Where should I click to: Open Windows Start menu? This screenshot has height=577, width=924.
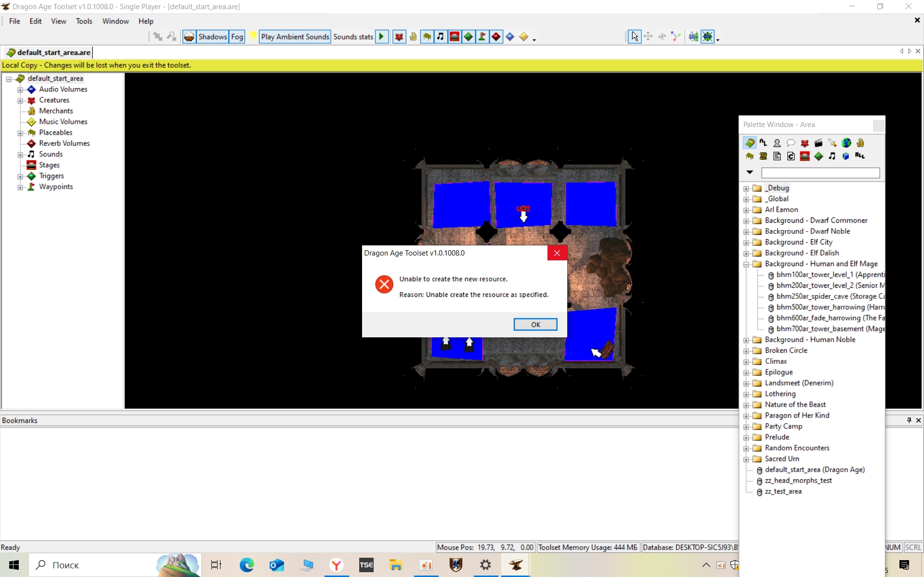pos(14,565)
